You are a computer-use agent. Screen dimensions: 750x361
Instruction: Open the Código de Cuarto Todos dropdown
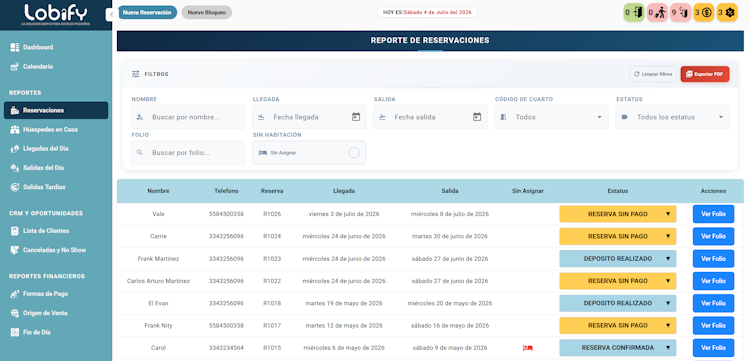click(x=551, y=117)
